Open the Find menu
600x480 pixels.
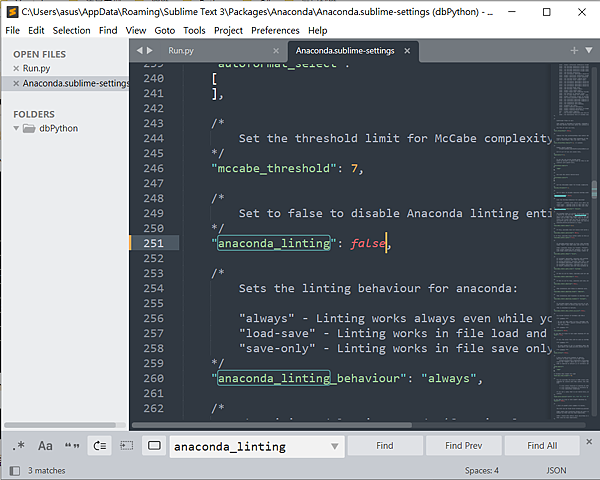point(108,30)
